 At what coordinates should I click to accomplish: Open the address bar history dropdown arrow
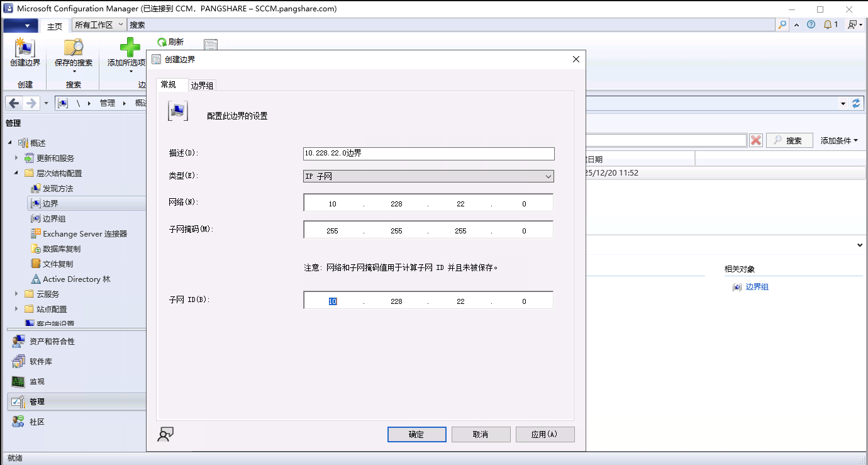843,103
